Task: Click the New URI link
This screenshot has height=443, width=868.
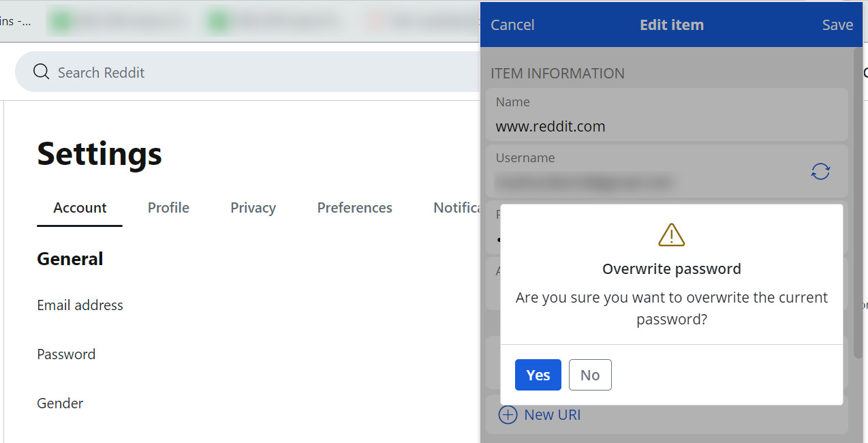Action: coord(552,414)
